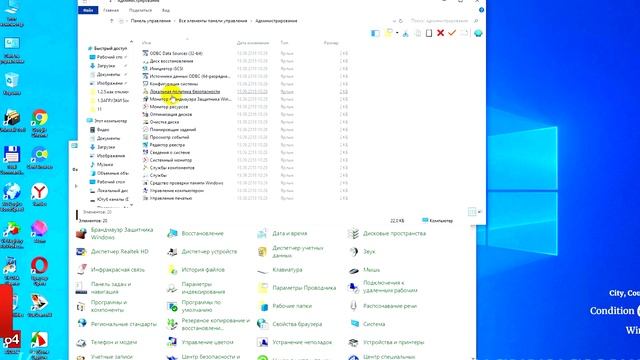Open Свойства браузера in Control Panel

click(297, 324)
